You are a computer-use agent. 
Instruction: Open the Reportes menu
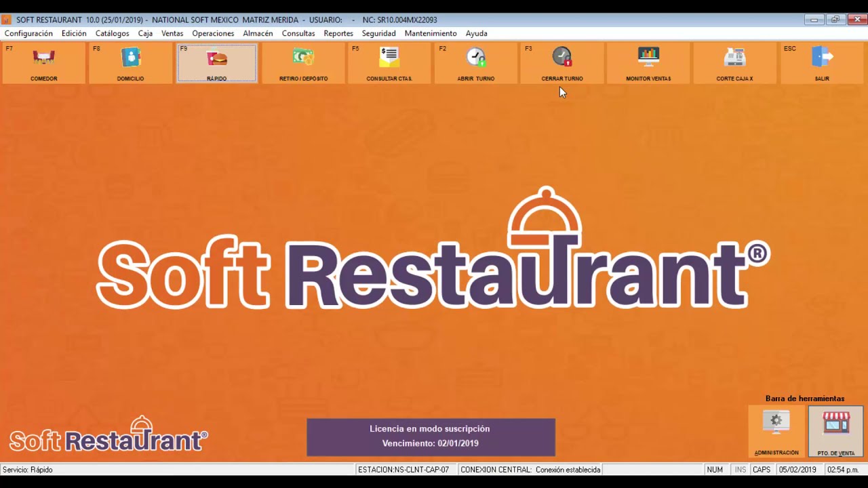click(x=338, y=33)
